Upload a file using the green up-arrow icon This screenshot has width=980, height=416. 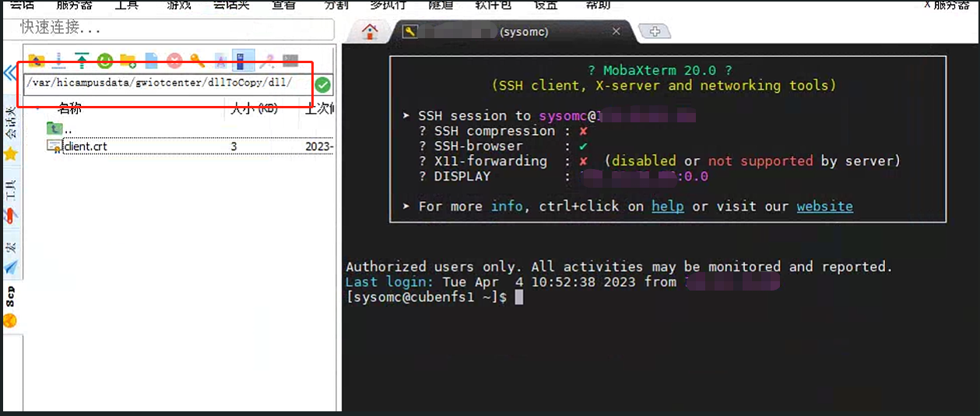tap(82, 60)
